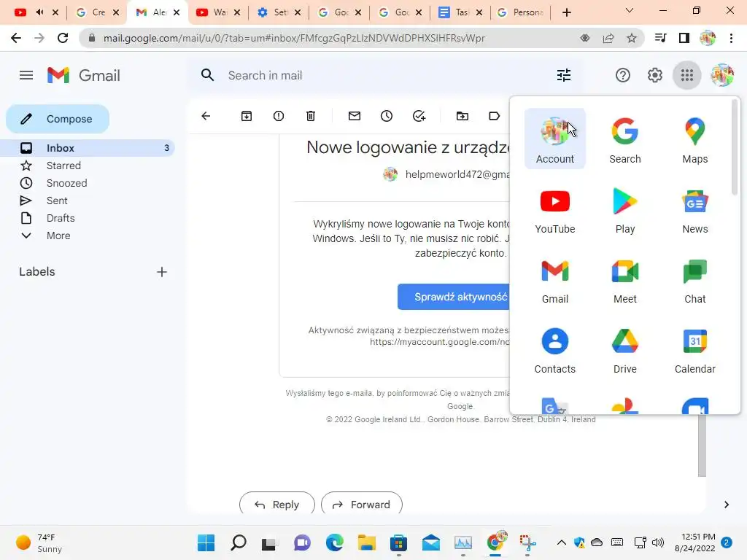This screenshot has height=560, width=747.
Task: Open the Chrome three-dot menu
Action: point(731,38)
